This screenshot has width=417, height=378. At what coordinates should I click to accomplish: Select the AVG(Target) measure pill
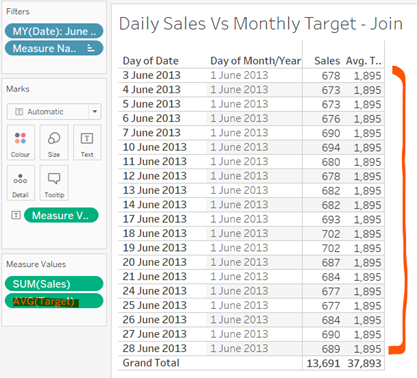[x=54, y=301]
